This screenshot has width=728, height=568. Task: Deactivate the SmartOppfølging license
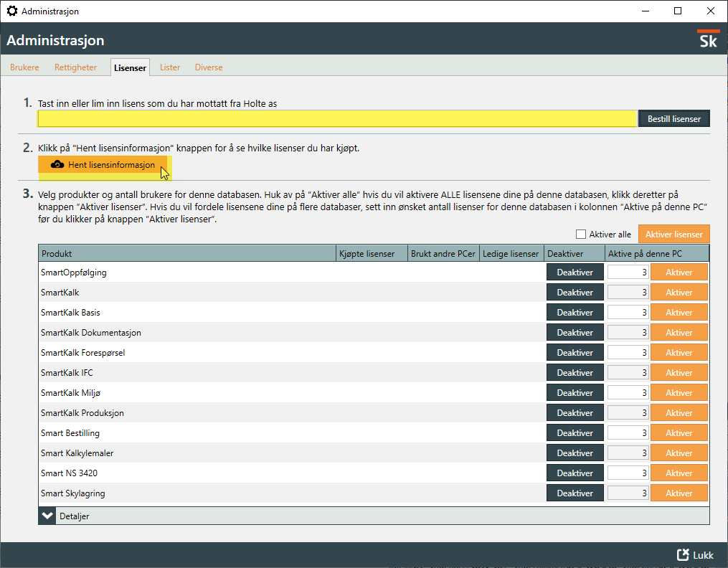pos(575,273)
